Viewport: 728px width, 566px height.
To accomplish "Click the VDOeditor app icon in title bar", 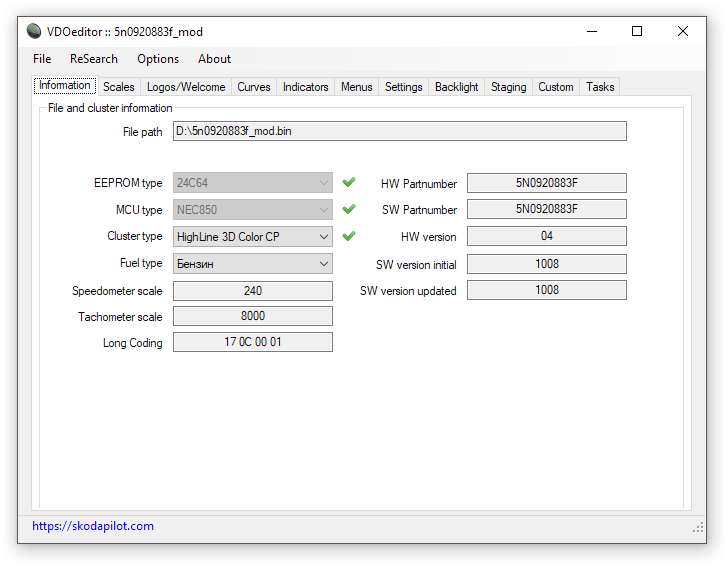I will click(34, 31).
